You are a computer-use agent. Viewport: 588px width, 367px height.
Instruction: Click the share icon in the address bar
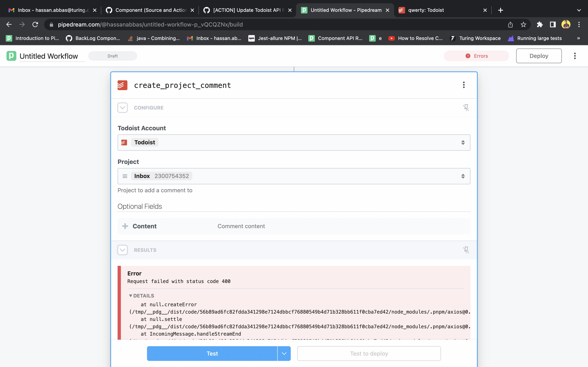(x=510, y=24)
